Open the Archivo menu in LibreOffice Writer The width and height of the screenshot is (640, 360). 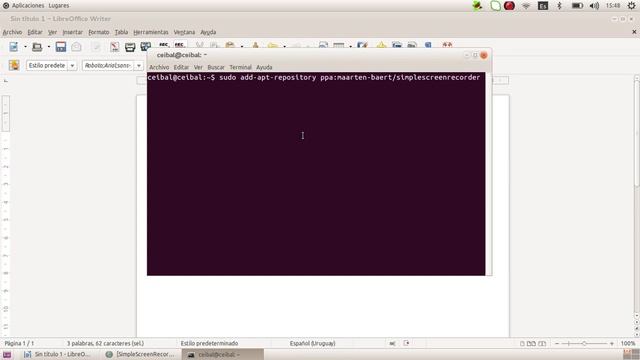(12, 32)
